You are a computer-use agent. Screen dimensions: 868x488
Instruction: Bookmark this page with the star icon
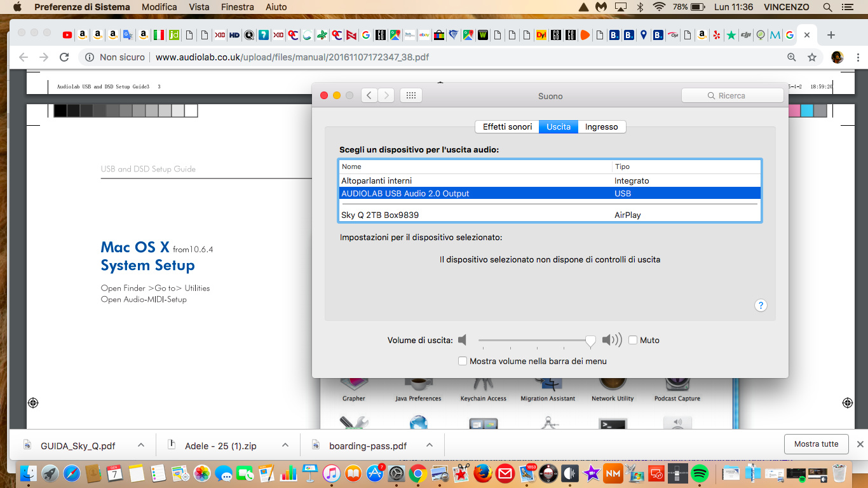coord(812,57)
